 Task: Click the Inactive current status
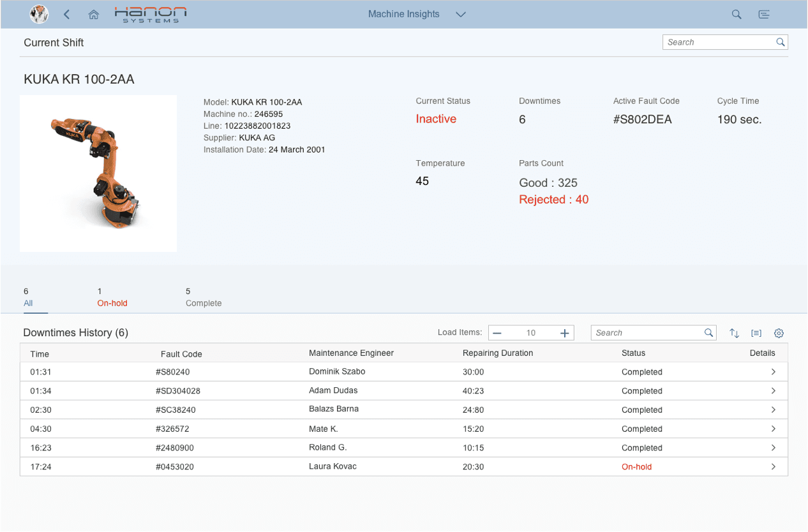[x=436, y=119]
